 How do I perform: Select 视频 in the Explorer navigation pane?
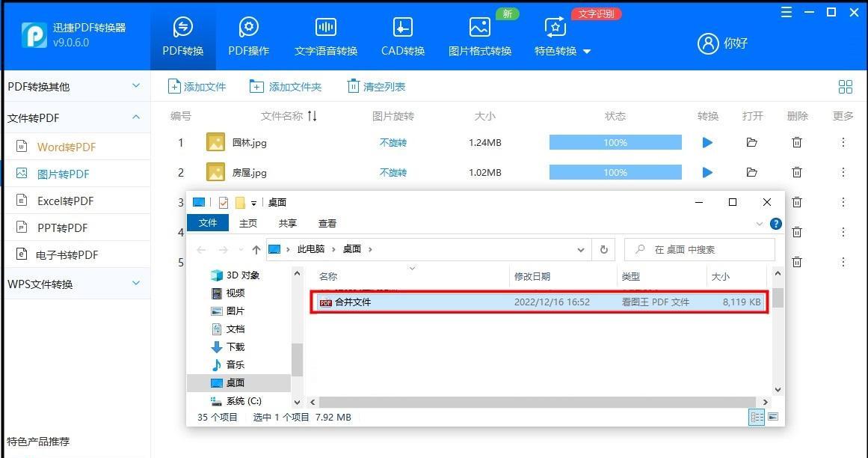click(228, 293)
